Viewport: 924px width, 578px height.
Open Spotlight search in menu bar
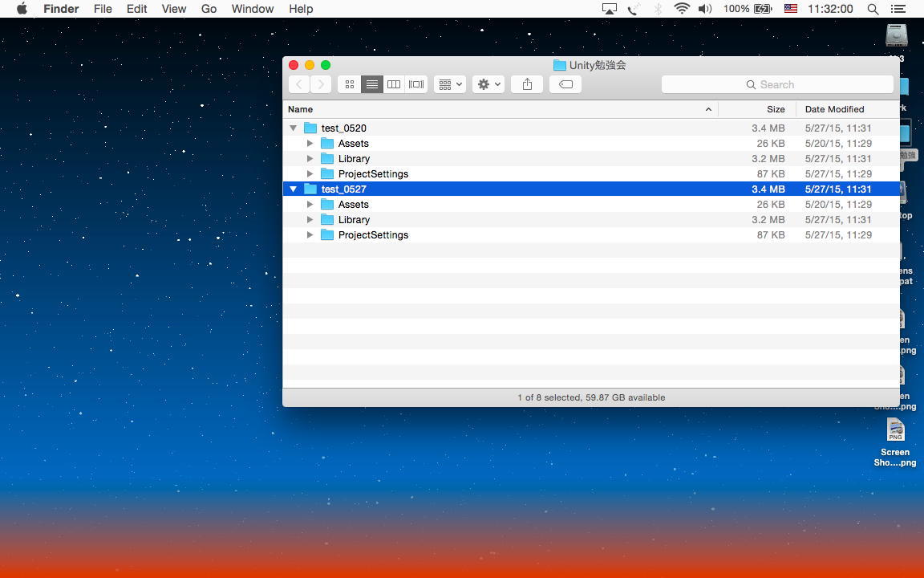pyautogui.click(x=873, y=9)
